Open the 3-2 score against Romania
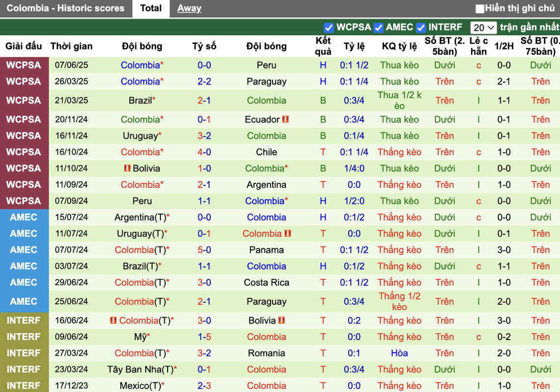Viewport: 560px width, 392px height. 204,353
